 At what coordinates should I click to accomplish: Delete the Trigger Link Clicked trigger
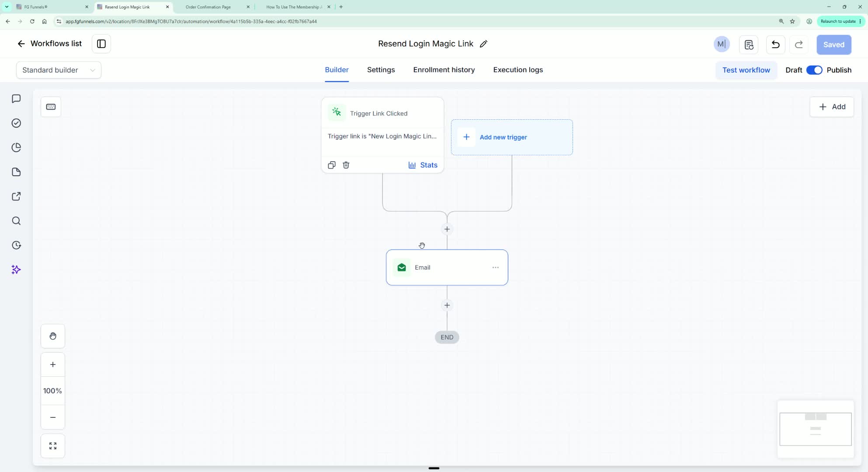(x=346, y=165)
